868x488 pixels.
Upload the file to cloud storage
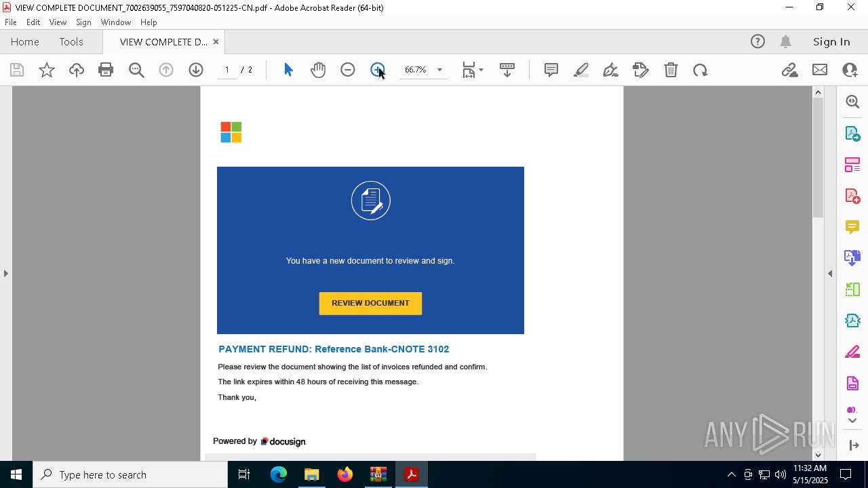point(77,70)
